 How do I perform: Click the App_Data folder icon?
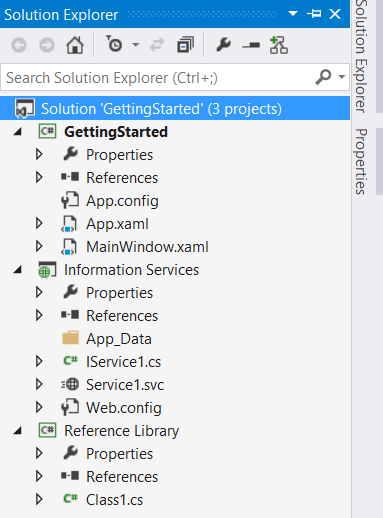70,338
